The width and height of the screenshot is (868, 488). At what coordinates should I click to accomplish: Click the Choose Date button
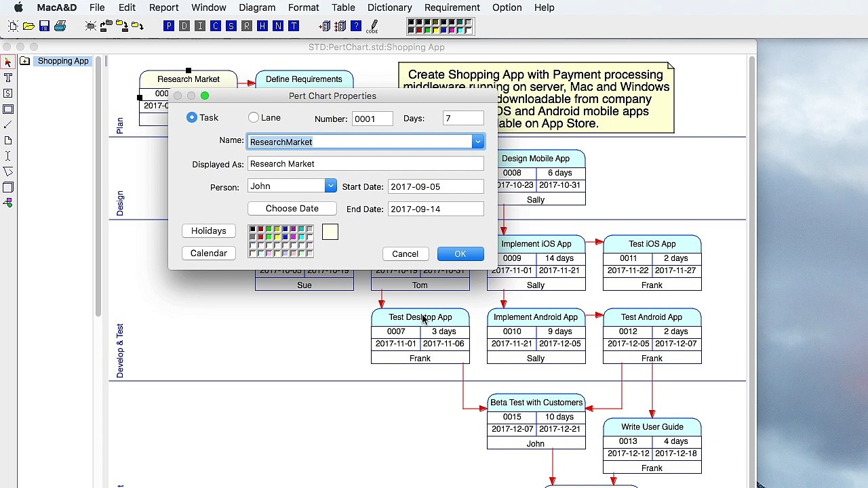coord(292,209)
